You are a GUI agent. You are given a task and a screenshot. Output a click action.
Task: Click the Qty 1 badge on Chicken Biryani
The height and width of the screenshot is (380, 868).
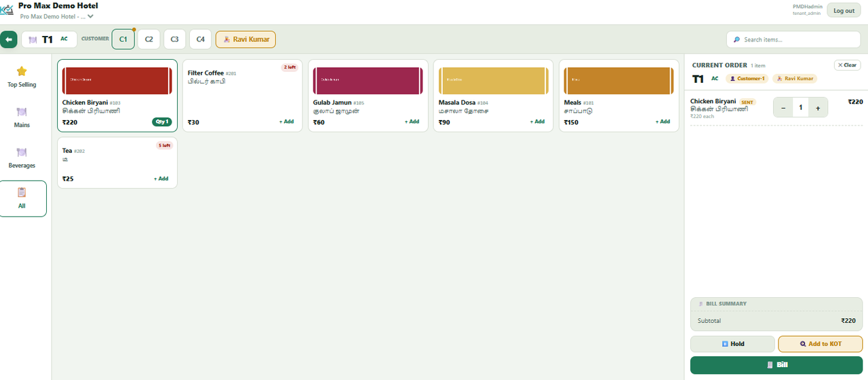click(161, 122)
